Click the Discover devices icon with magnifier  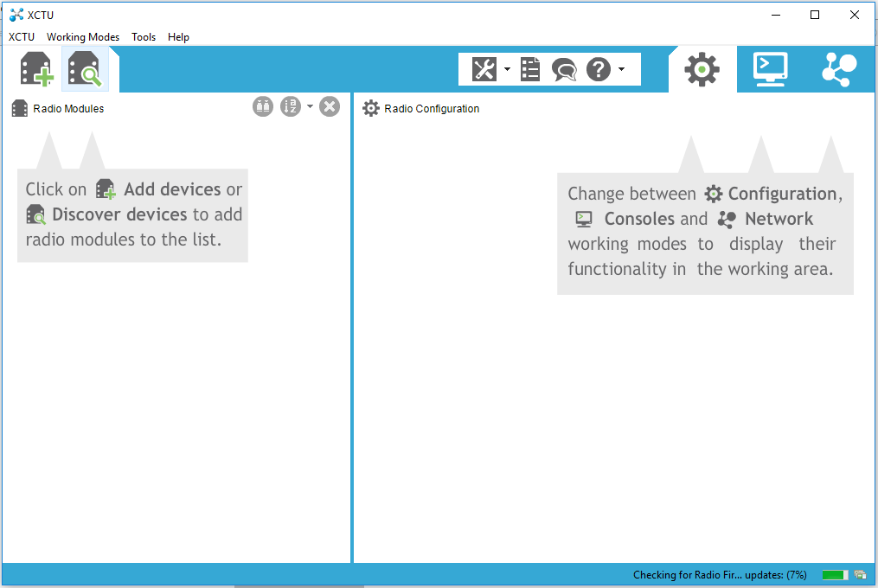[85, 69]
